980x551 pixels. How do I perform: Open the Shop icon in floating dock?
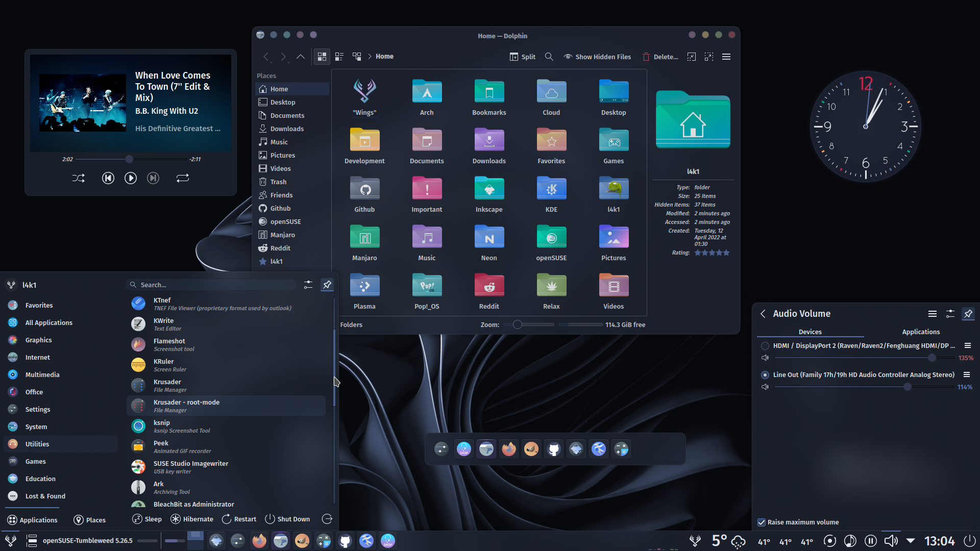(x=464, y=449)
